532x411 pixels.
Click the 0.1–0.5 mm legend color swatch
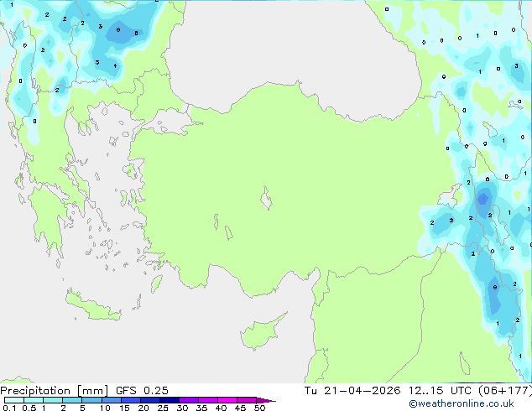click(x=14, y=400)
